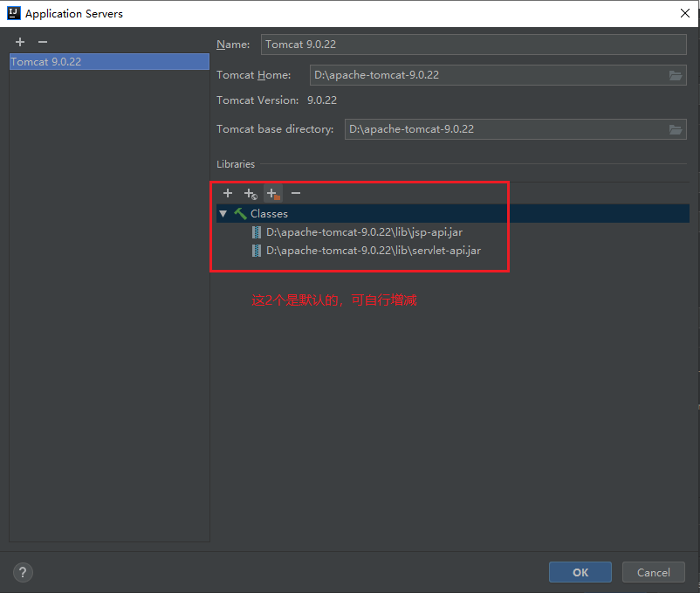Click the hammer icon next to Classes
The width and height of the screenshot is (700, 593).
pyautogui.click(x=240, y=214)
